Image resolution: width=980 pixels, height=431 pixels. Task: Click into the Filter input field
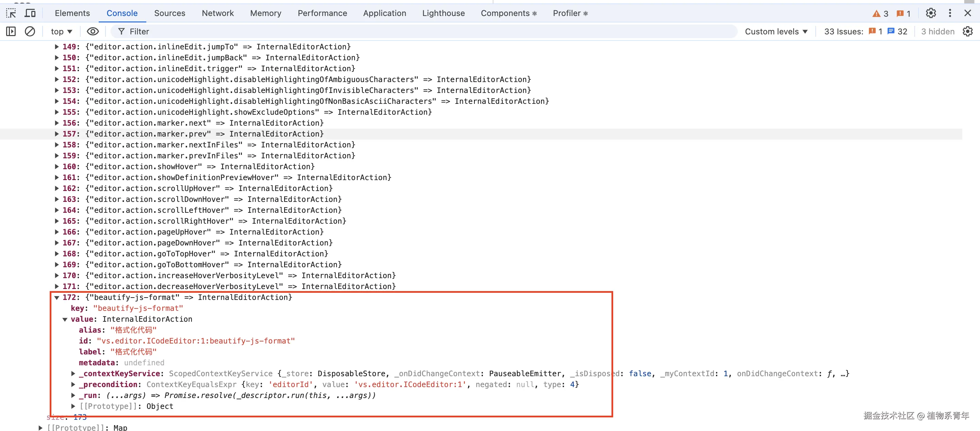pyautogui.click(x=419, y=32)
